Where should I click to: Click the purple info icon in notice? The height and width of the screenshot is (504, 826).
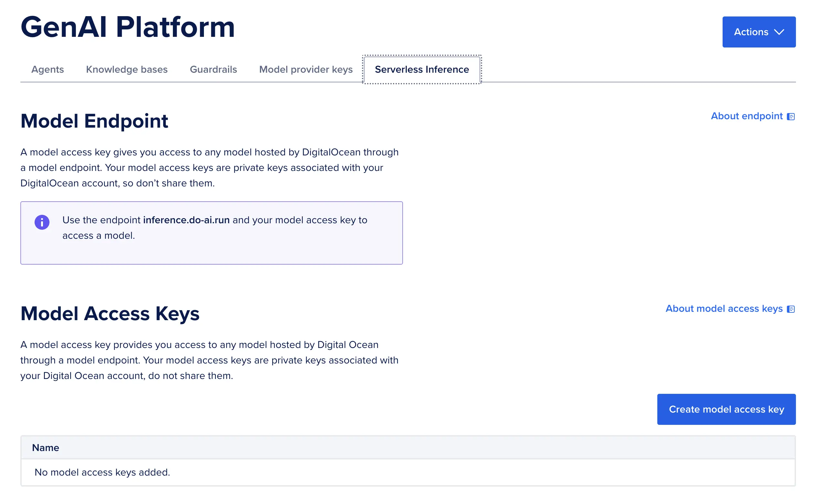click(x=42, y=222)
